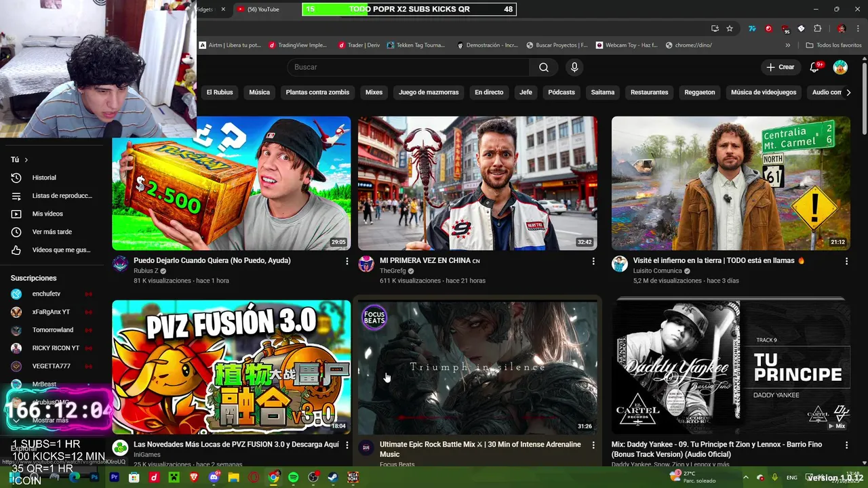Click the install app icon in address bar
Viewport: 868px width, 488px height.
715,28
